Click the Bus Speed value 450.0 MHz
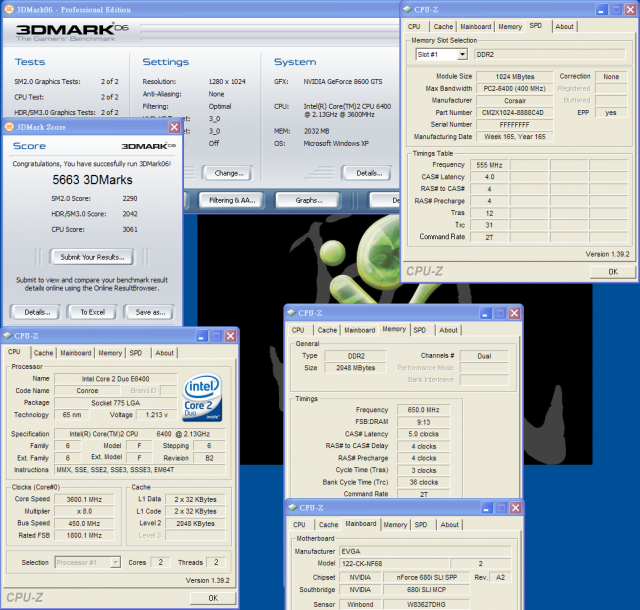 pyautogui.click(x=84, y=523)
